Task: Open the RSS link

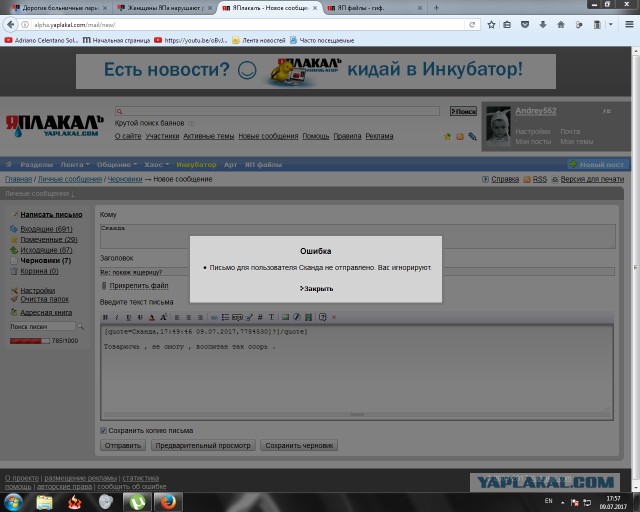Action: pos(540,179)
